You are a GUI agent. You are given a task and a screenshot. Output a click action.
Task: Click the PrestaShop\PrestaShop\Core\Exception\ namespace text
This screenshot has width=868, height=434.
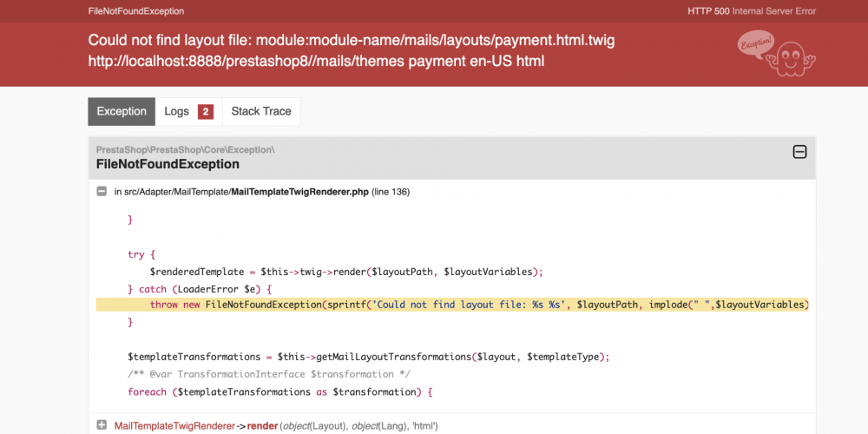click(186, 149)
